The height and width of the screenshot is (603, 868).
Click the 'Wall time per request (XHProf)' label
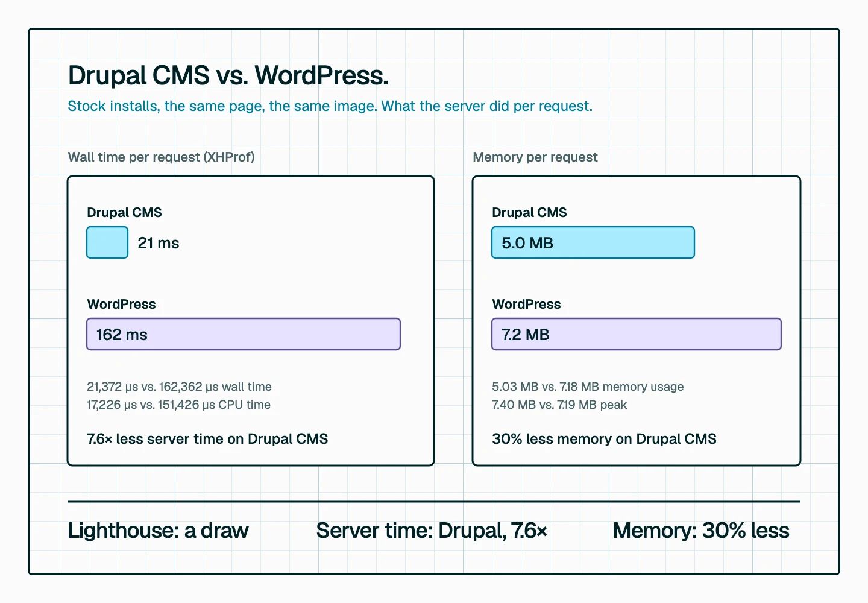click(x=161, y=157)
